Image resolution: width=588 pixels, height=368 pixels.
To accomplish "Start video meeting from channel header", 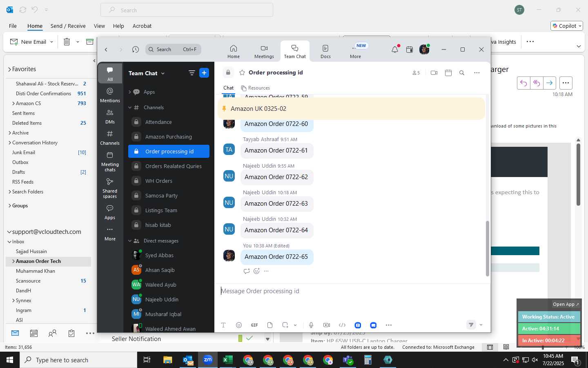I will click(x=434, y=73).
